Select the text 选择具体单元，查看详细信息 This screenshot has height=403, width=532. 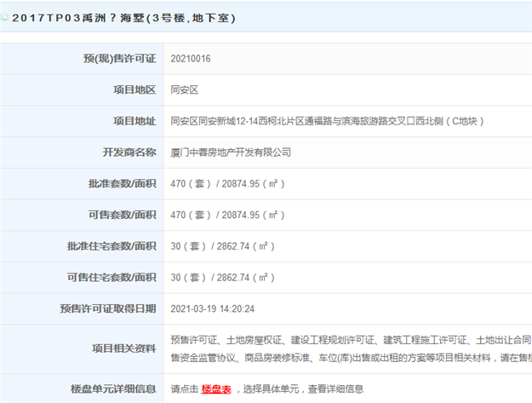303,389
